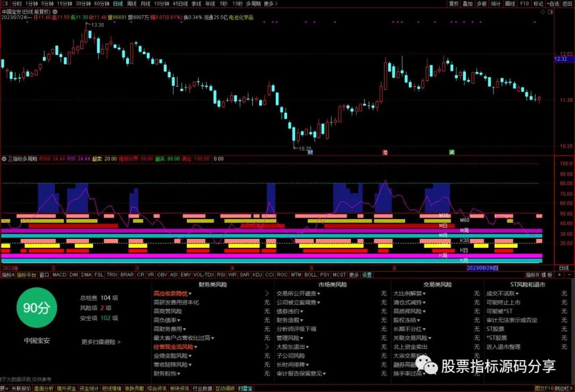This screenshot has height=392, width=575.
Task: Apply the RSI indicator
Action: click(x=221, y=275)
